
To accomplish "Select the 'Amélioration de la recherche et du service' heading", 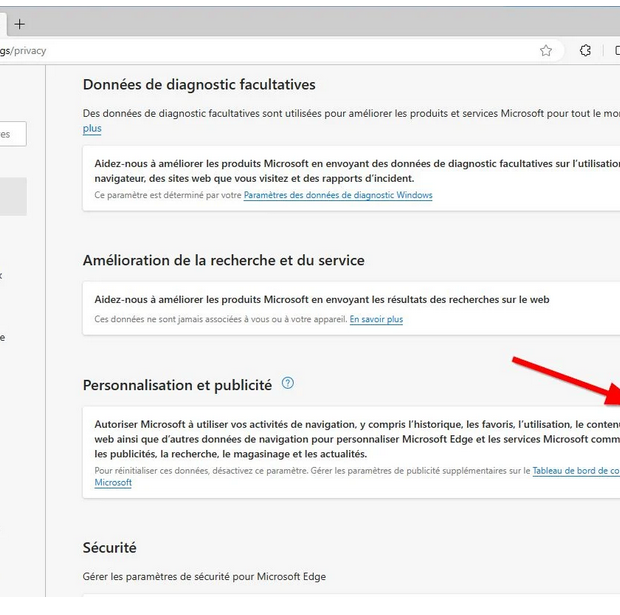I will pos(224,260).
